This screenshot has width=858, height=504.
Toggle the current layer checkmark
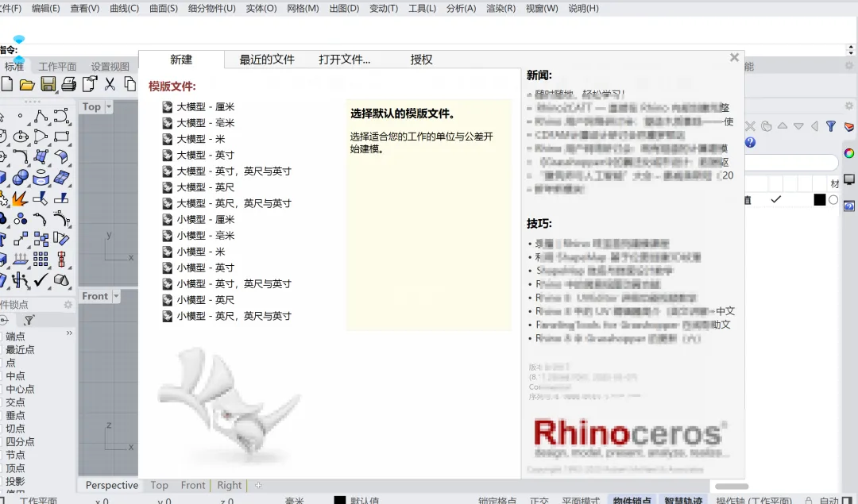tap(775, 199)
